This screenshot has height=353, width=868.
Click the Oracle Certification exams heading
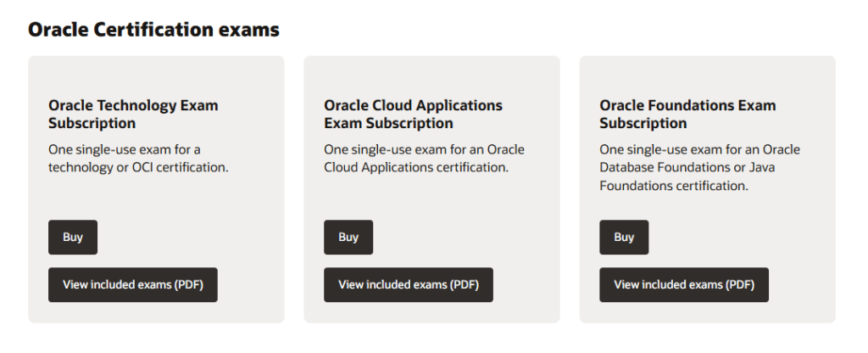(153, 30)
